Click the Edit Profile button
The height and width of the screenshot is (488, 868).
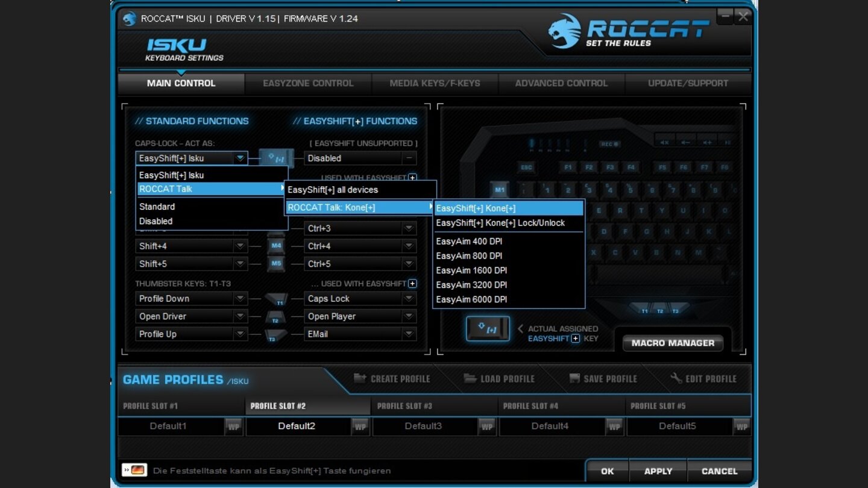703,379
